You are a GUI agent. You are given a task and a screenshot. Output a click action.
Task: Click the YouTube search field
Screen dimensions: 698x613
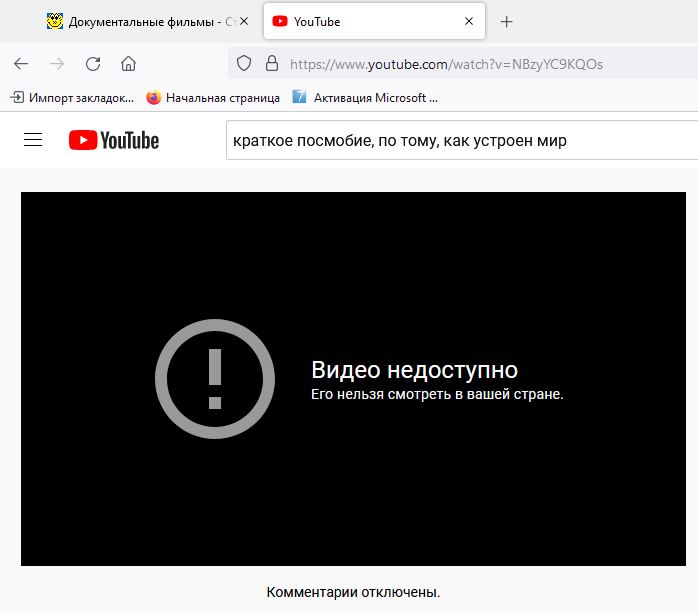[x=462, y=140]
